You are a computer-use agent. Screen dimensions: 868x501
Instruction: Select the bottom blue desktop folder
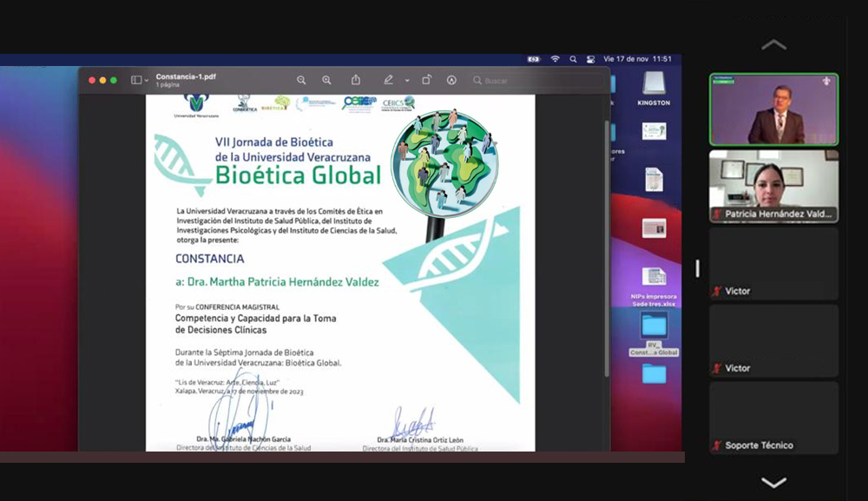pyautogui.click(x=654, y=374)
